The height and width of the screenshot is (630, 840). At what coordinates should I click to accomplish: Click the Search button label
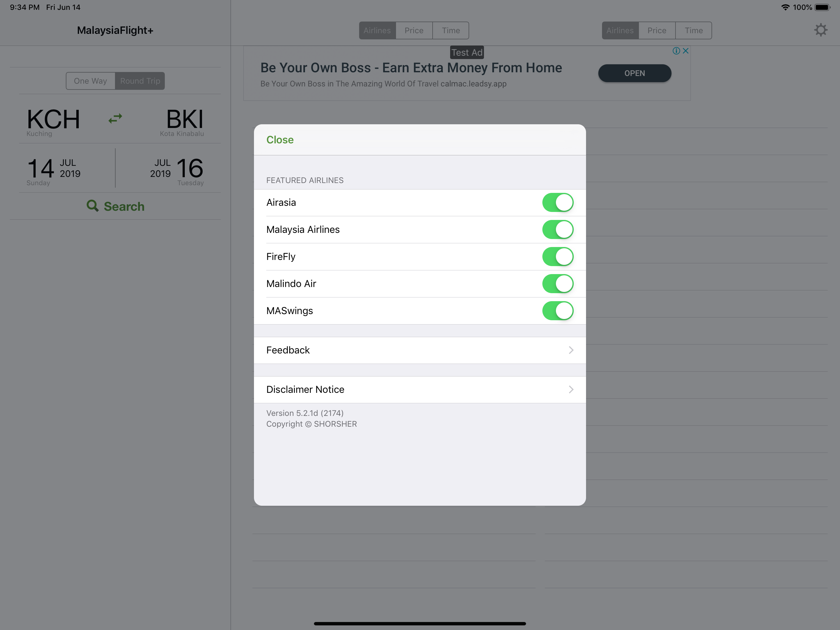tap(124, 206)
